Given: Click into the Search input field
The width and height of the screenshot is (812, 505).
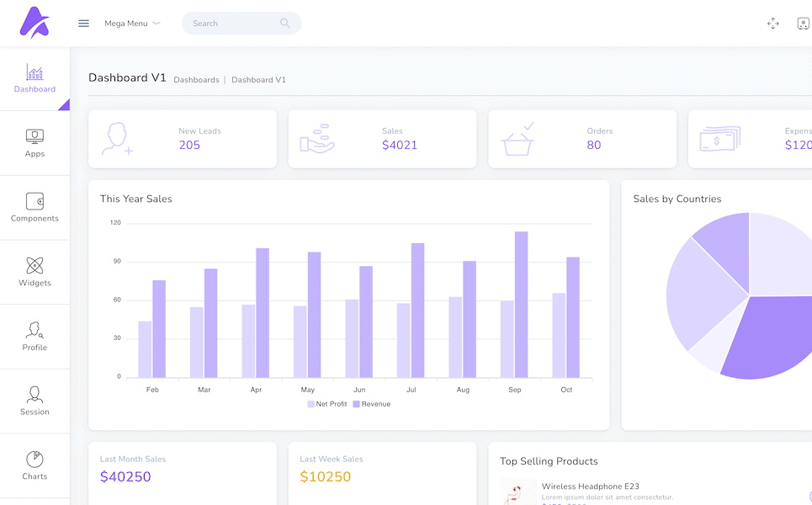Looking at the screenshot, I should (231, 24).
